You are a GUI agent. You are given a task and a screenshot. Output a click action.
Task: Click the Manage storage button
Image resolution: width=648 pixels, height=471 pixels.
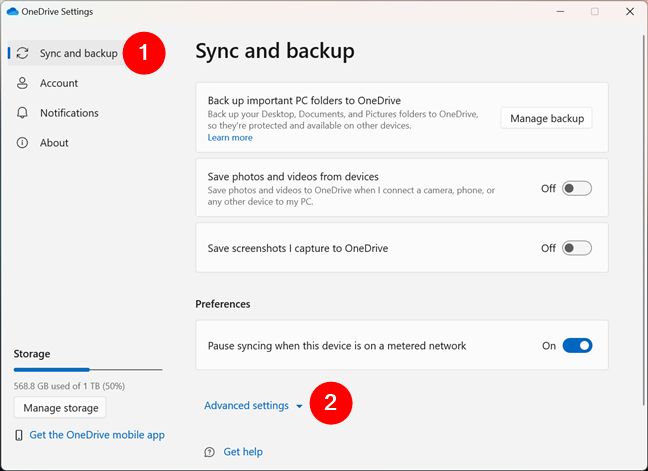[60, 408]
